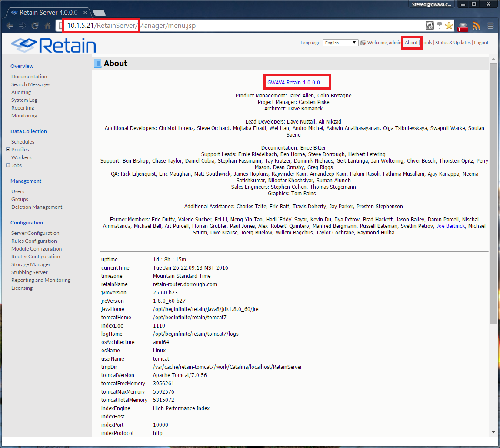Open Auditing in the sidebar
The height and width of the screenshot is (448, 500).
pyautogui.click(x=21, y=92)
